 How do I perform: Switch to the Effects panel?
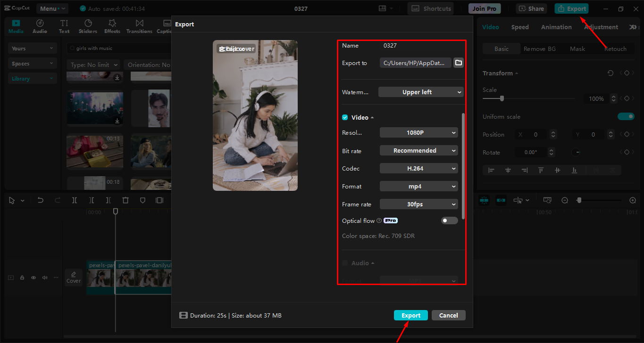pyautogui.click(x=112, y=26)
